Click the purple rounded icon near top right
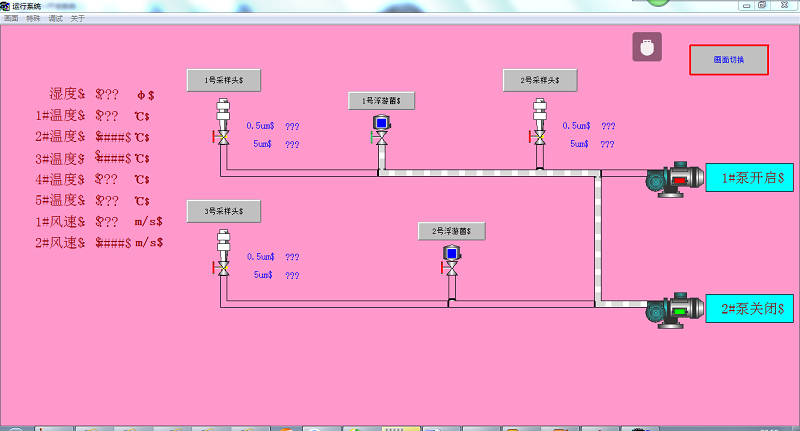 pos(647,47)
